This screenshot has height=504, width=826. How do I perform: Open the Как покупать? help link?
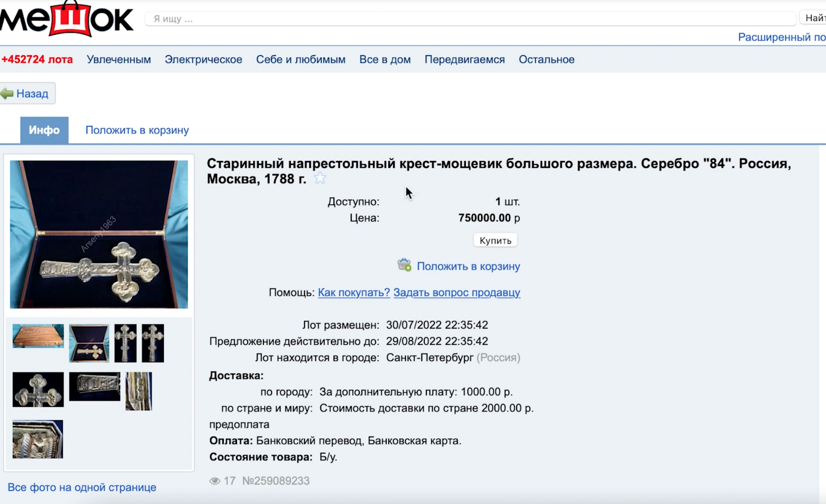pyautogui.click(x=354, y=292)
